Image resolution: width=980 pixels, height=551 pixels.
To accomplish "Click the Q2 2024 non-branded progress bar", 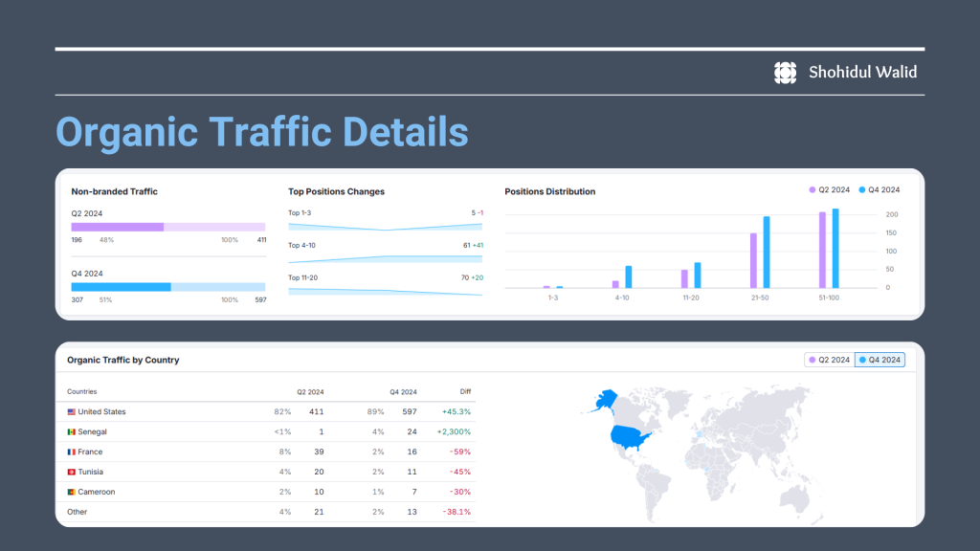I will [x=168, y=227].
